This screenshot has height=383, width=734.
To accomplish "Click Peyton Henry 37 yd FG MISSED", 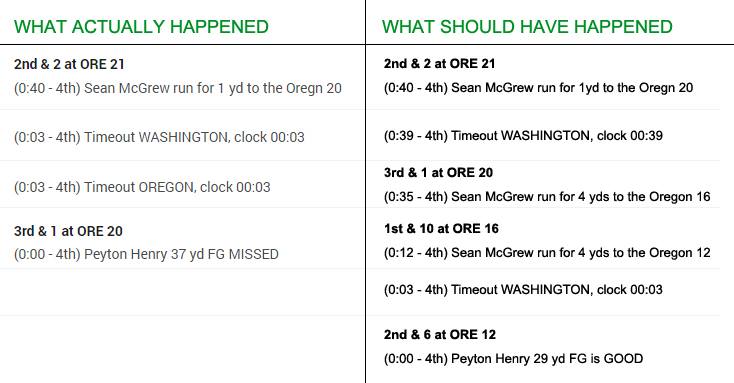I will (x=147, y=254).
